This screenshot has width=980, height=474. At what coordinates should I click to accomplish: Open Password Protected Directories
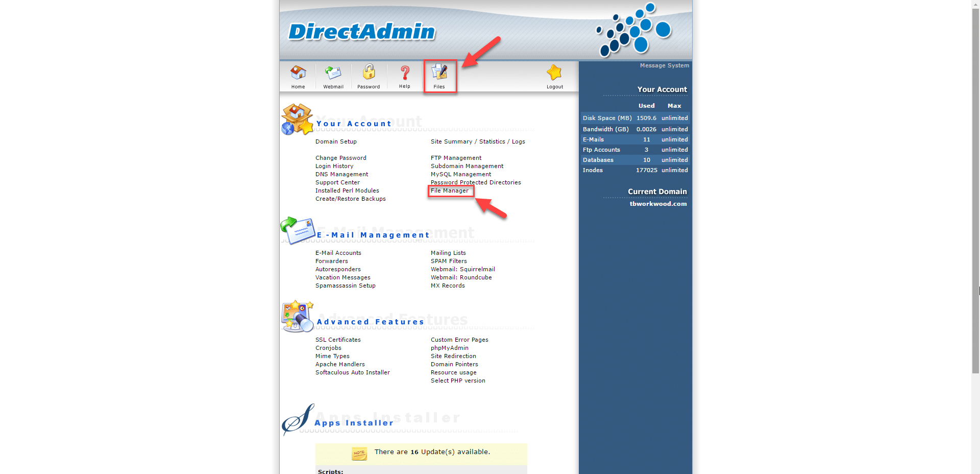(476, 182)
